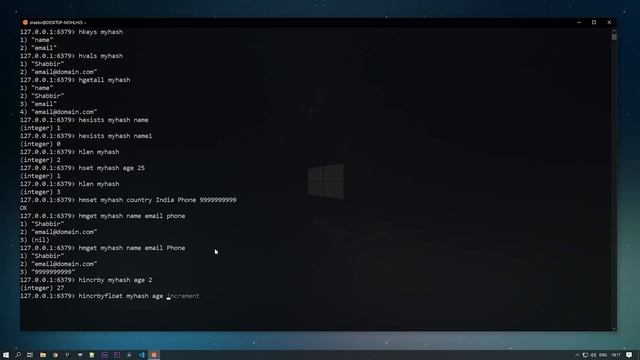
Task: Click the '(integer) 0' result line
Action: click(40, 144)
